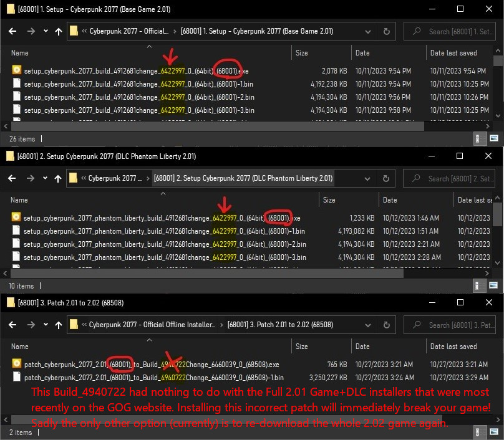Viewport: 504px width, 440px height.
Task: Expand hidden breadcrumb chevron in Base Game address bar
Action: [x=84, y=31]
